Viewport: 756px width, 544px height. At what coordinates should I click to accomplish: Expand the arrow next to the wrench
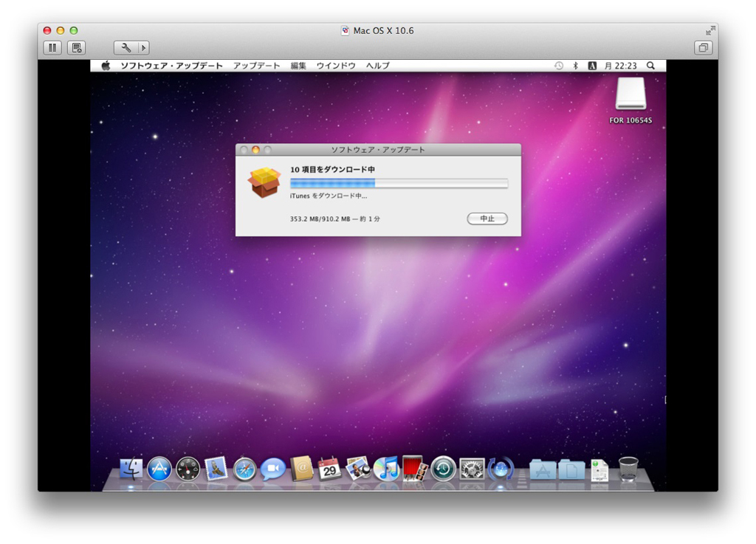point(143,48)
